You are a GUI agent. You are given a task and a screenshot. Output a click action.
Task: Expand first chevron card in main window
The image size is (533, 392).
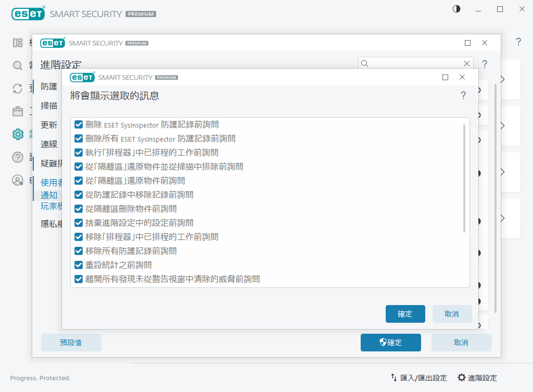pyautogui.click(x=502, y=79)
